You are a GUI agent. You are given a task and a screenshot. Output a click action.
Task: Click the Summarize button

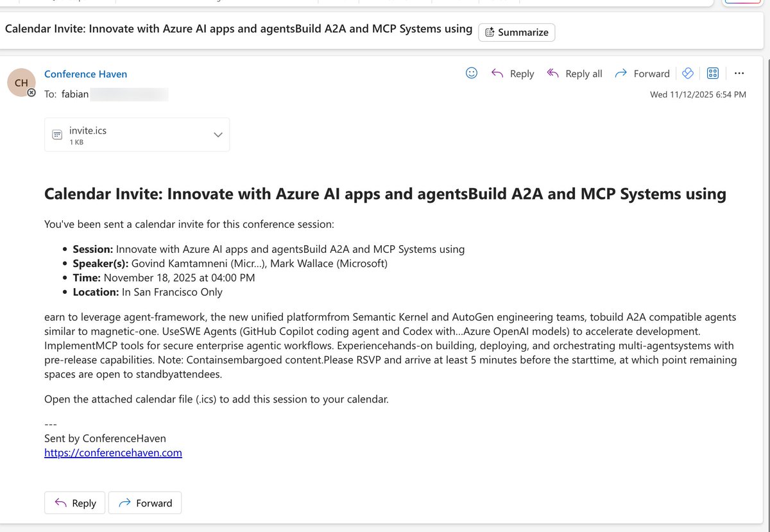[517, 32]
